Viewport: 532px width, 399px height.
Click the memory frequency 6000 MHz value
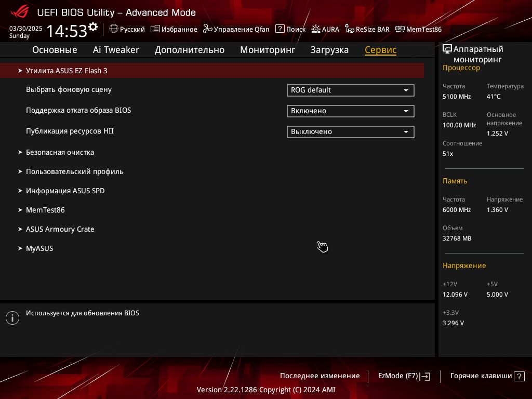point(457,210)
